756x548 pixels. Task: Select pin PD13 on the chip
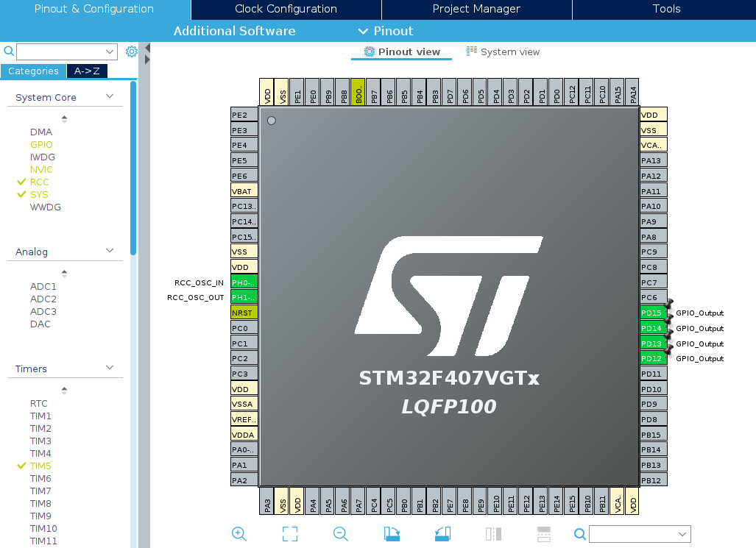pos(653,344)
